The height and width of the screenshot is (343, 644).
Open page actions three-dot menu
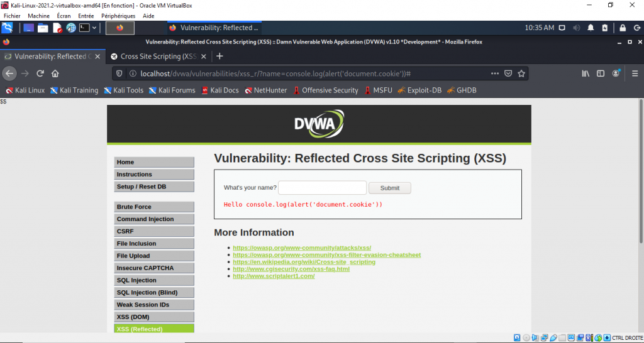pos(495,73)
